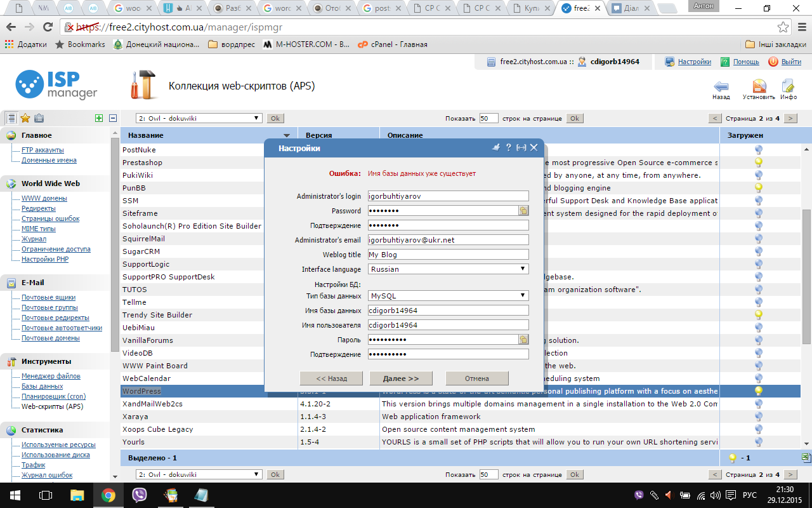Open Помощь help link

[x=746, y=62]
